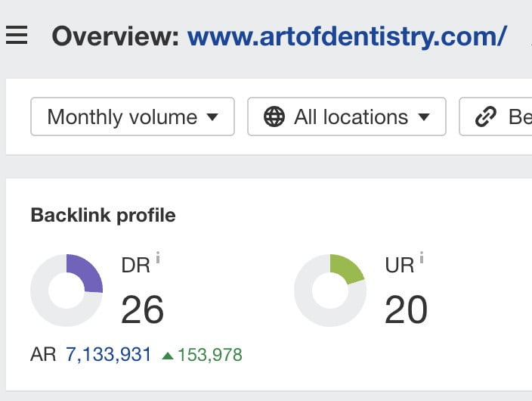This screenshot has width=532, height=401.
Task: Click the purple DR donut chart
Action: point(66,291)
